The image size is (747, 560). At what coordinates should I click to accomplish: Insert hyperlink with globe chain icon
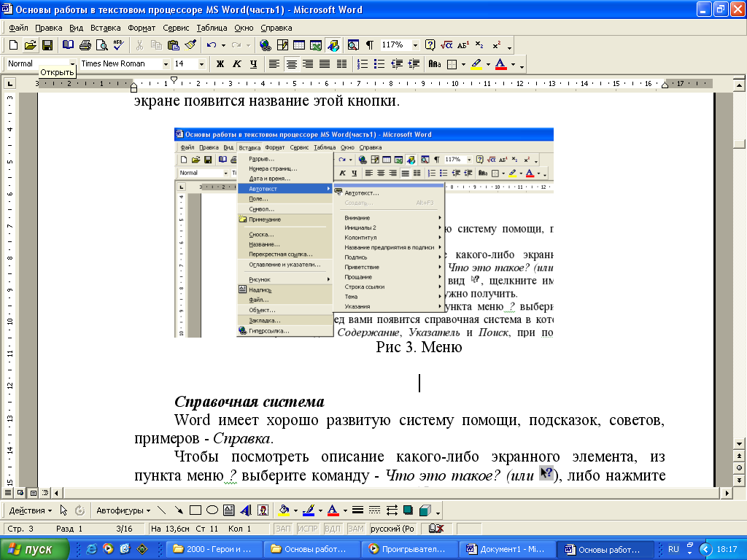[x=266, y=45]
